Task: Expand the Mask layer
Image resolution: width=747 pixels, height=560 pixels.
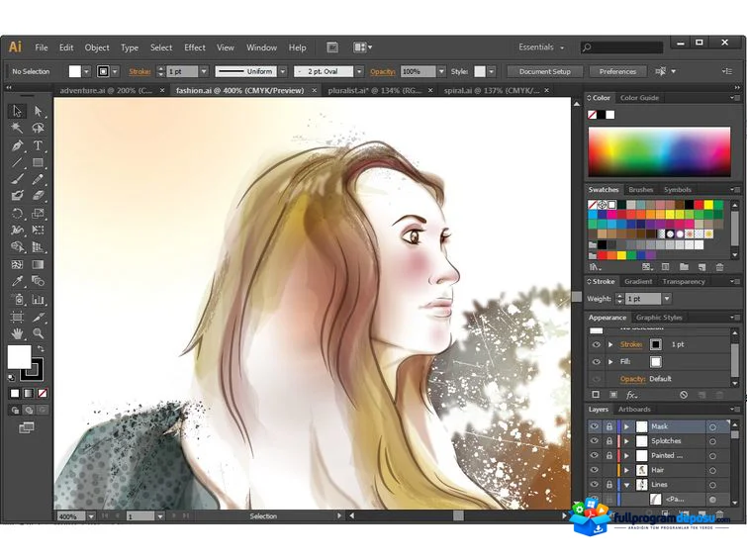Action: click(x=626, y=426)
